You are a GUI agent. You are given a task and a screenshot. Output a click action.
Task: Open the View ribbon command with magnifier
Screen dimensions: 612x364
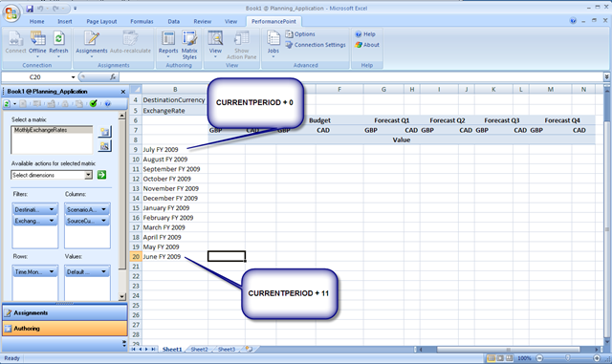[215, 44]
